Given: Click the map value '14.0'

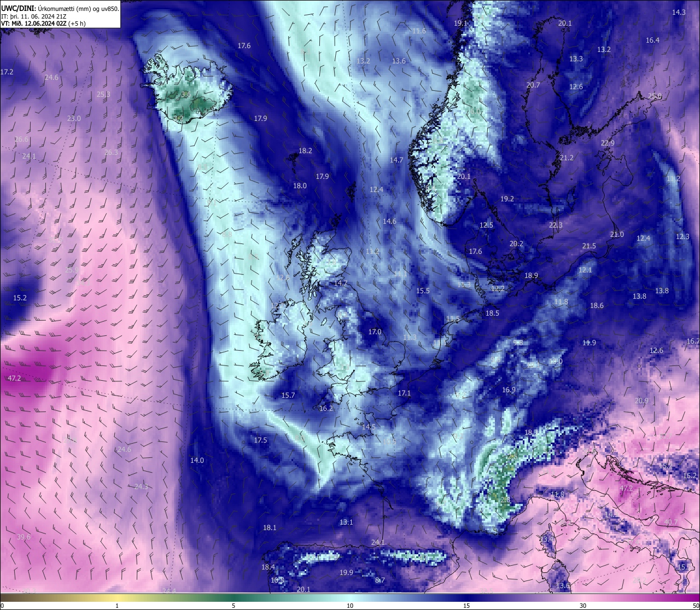Looking at the screenshot, I should 197,460.
